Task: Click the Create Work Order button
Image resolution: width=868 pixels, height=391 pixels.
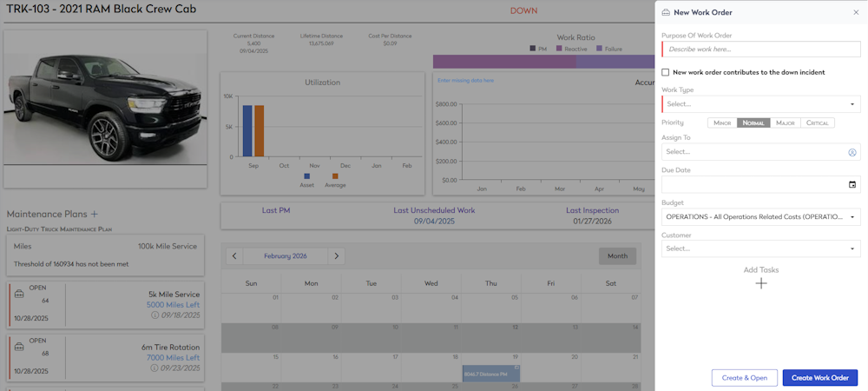Action: (x=819, y=378)
